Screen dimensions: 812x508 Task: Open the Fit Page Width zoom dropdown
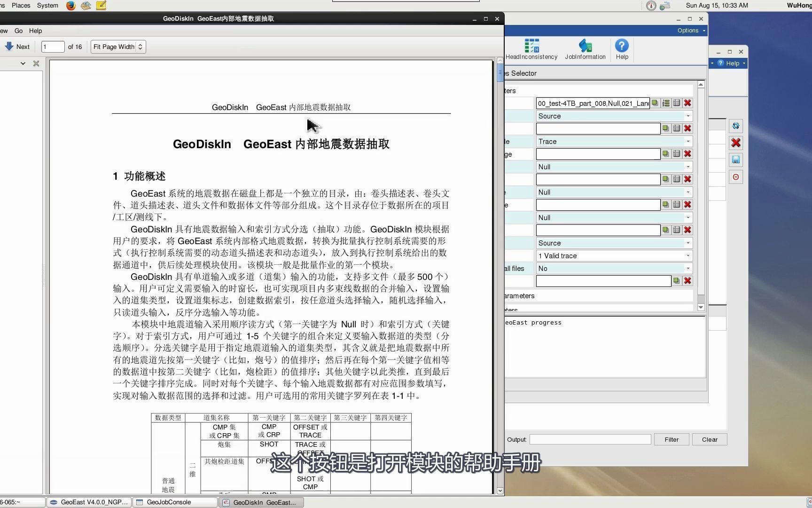(118, 47)
